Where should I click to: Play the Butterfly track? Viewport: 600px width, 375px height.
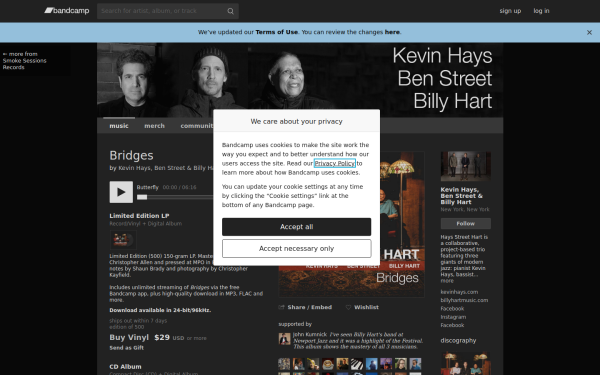point(121,192)
